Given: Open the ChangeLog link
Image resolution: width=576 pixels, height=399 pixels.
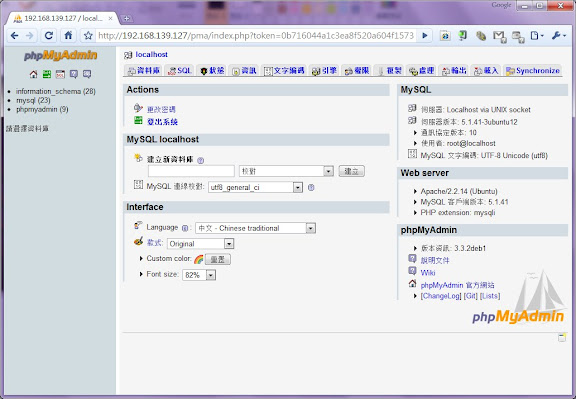Looking at the screenshot, I should pyautogui.click(x=441, y=296).
